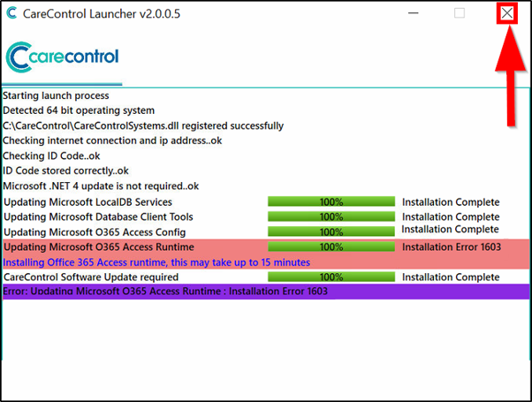Minimize the CareControl Launcher window
The width and height of the screenshot is (532, 402).
(x=413, y=13)
